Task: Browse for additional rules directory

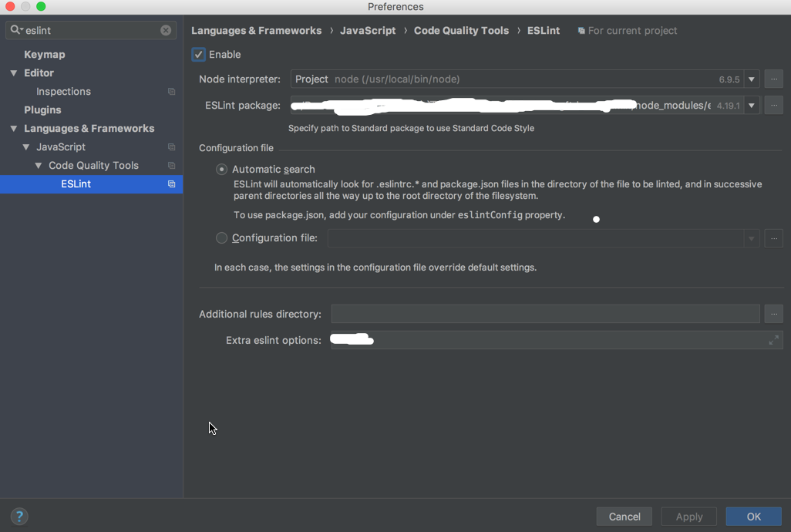Action: [x=774, y=314]
